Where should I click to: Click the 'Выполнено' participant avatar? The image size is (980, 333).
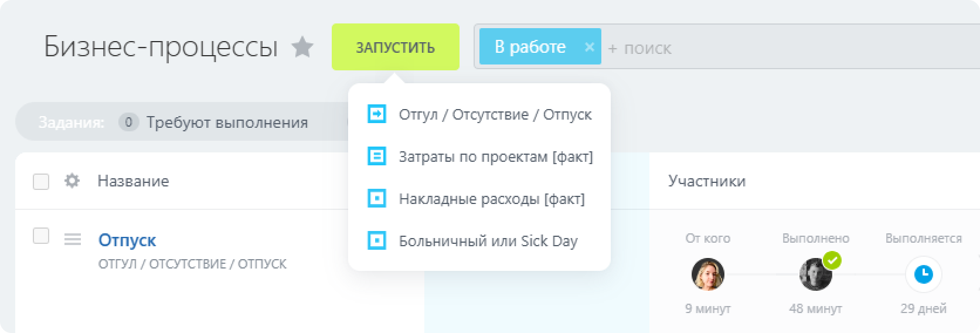click(816, 274)
